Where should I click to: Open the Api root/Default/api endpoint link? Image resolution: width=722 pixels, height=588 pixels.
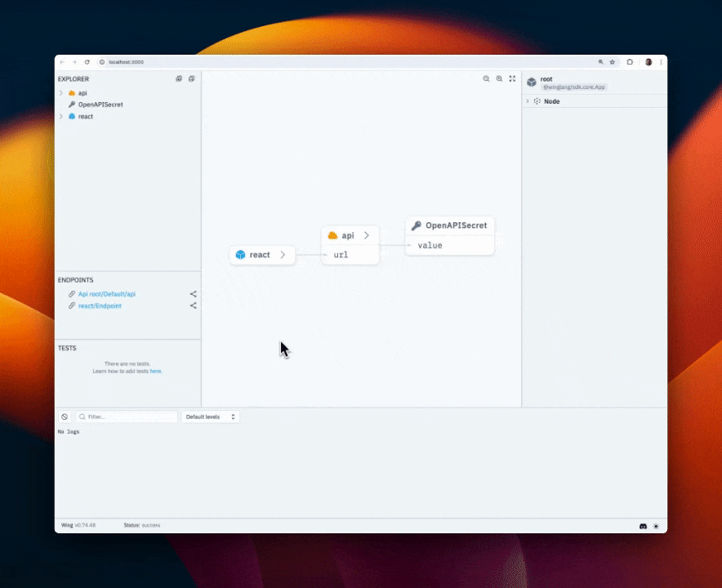coord(107,294)
